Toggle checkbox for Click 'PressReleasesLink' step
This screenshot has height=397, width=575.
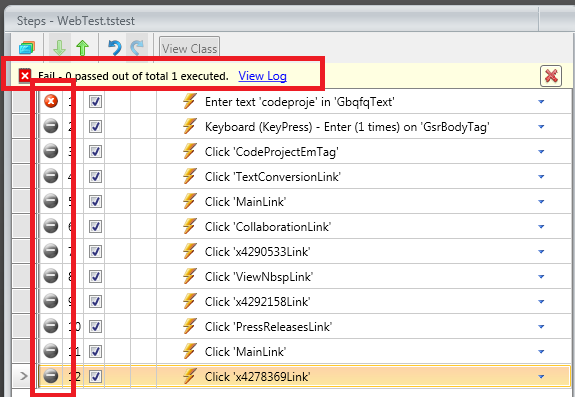[95, 326]
